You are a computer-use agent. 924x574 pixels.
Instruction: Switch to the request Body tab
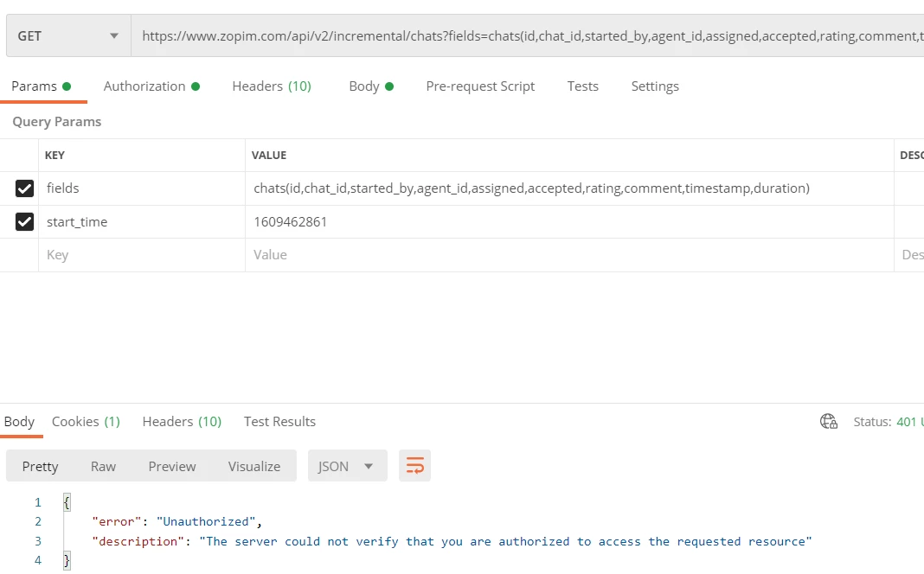370,86
